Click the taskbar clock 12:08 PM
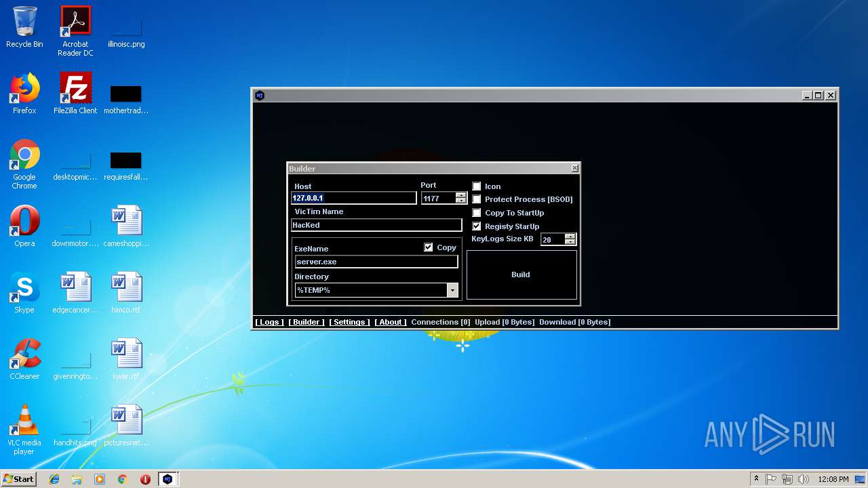 pos(833,479)
